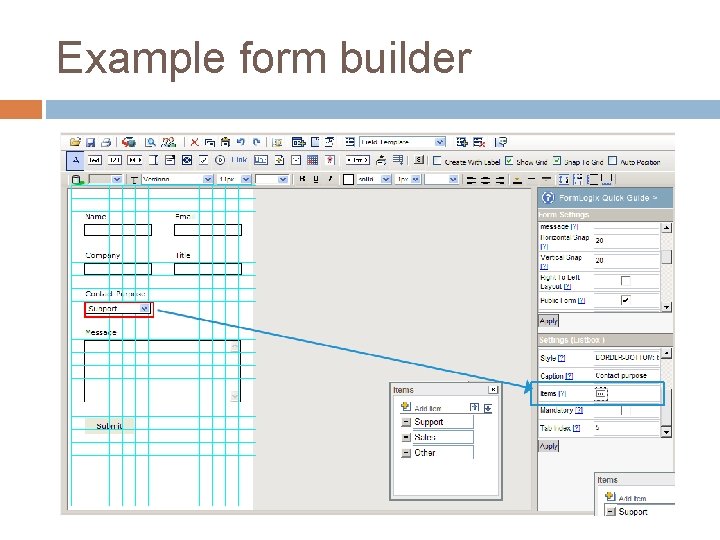Undo the last action
This screenshot has height=540, width=720.
click(x=241, y=142)
